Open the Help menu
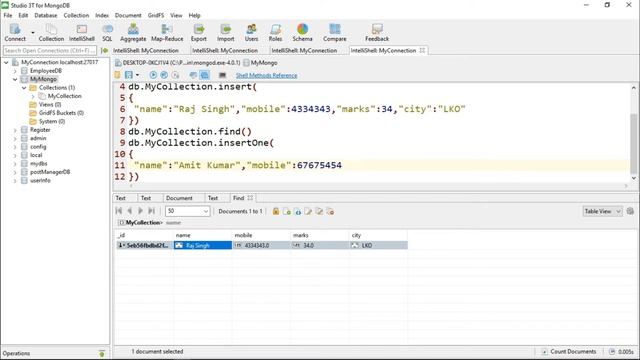This screenshot has width=640, height=360. click(194, 15)
